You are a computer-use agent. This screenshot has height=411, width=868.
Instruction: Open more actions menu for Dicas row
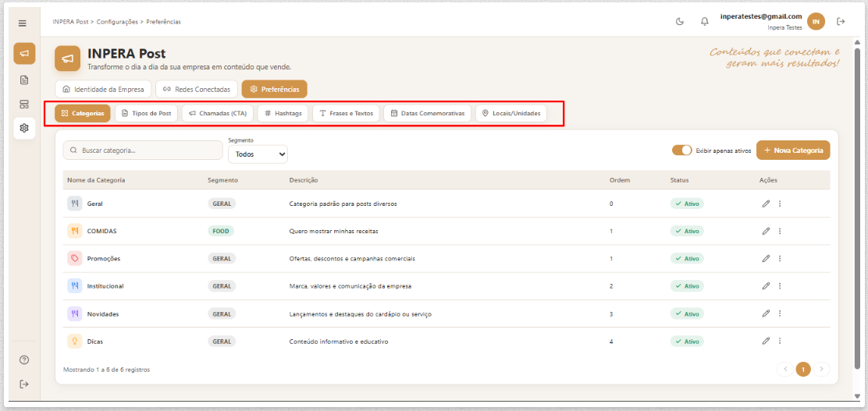click(780, 342)
